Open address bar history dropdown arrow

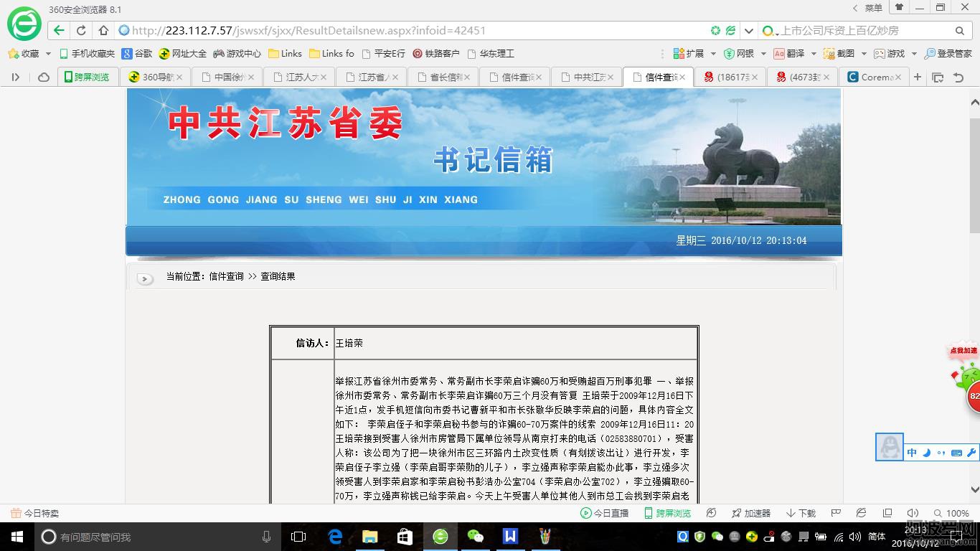click(x=749, y=30)
